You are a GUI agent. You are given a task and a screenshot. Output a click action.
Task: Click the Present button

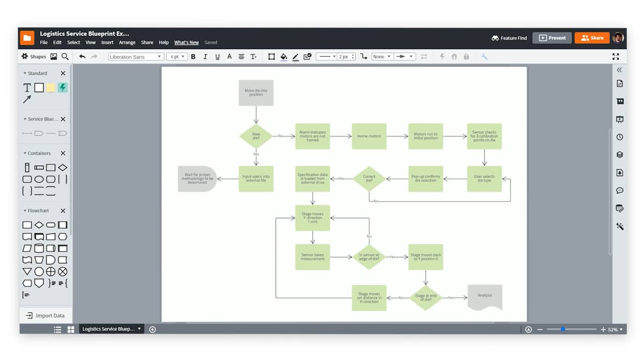552,38
